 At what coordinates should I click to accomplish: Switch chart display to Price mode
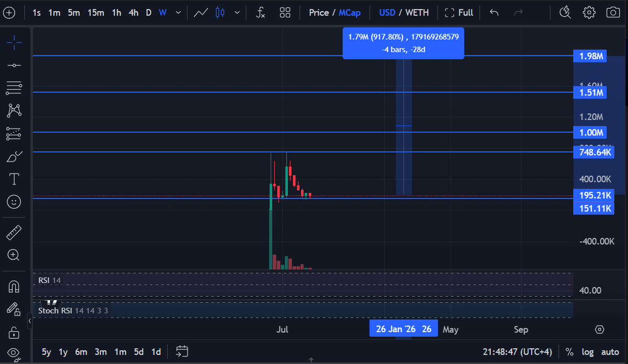click(319, 12)
